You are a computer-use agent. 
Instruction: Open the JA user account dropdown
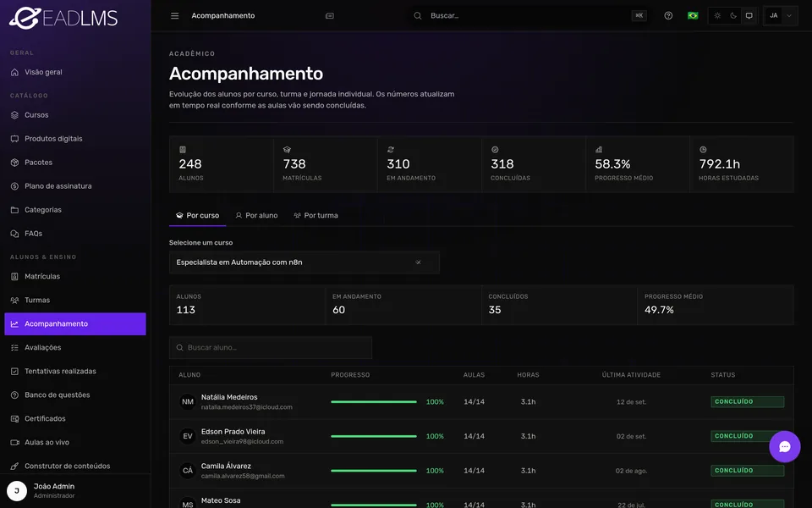[781, 15]
